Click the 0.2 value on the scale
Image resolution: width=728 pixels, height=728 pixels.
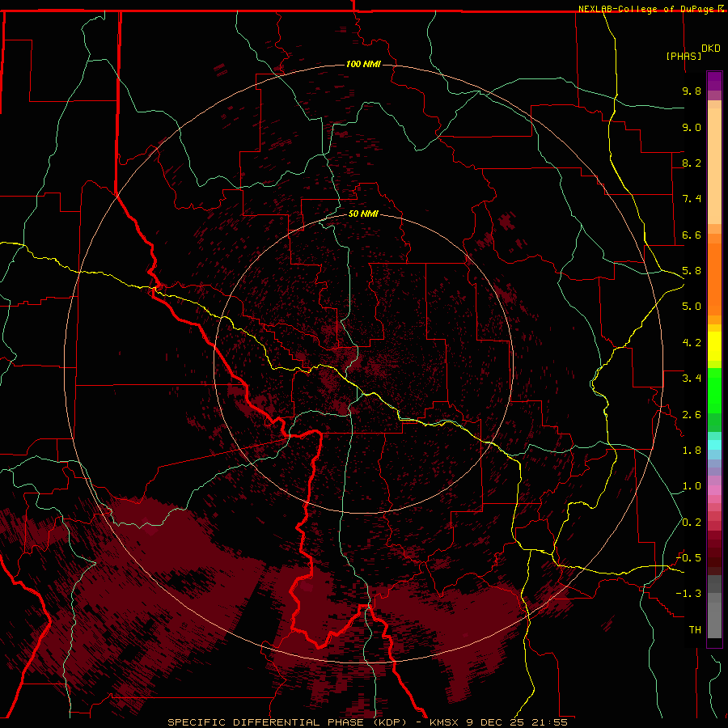[x=692, y=523]
